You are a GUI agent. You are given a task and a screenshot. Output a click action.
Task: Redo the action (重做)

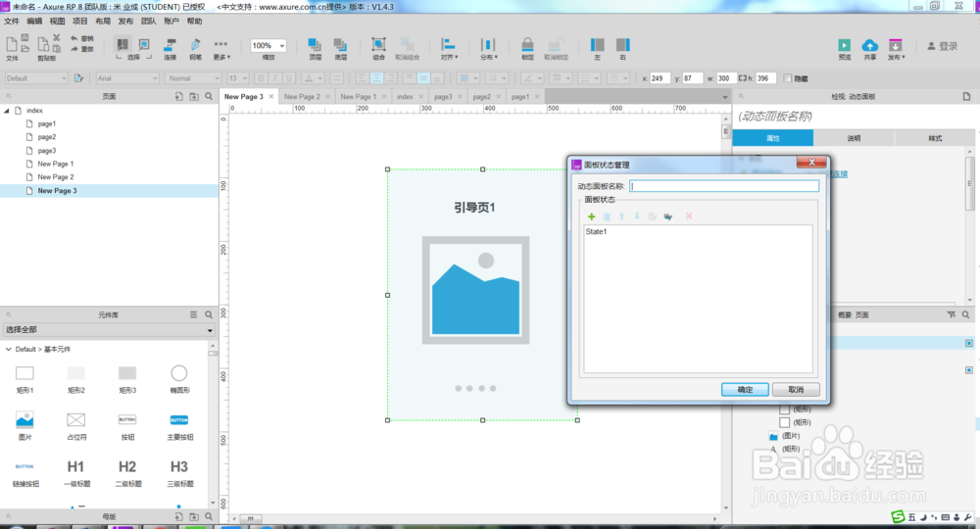81,49
